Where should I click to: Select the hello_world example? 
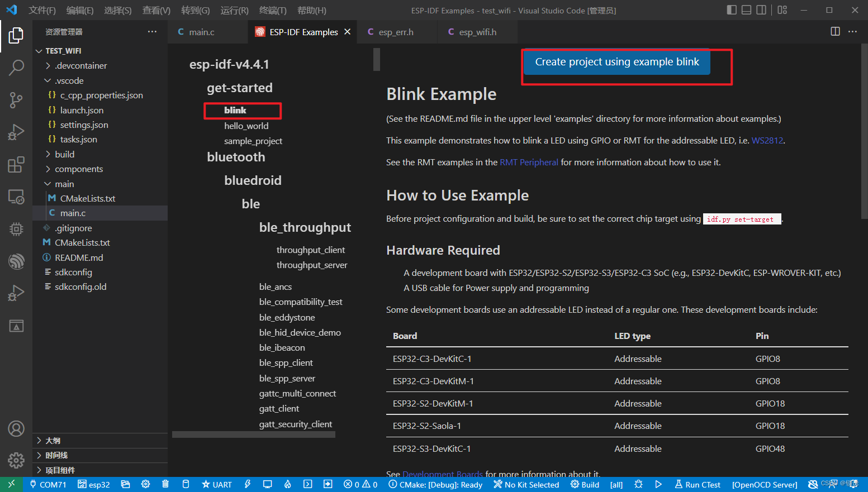coord(246,126)
